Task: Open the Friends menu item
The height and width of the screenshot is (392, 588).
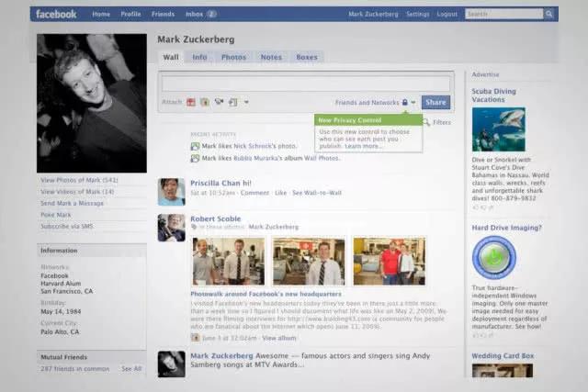Action: click(164, 15)
